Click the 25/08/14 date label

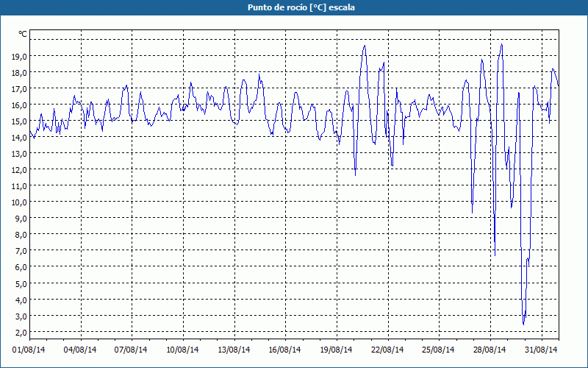click(x=438, y=350)
